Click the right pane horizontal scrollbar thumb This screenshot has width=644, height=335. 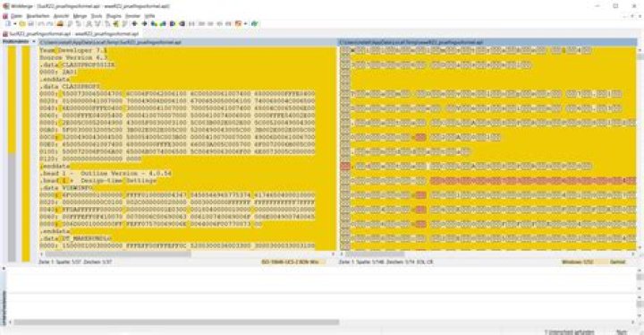coord(375,254)
